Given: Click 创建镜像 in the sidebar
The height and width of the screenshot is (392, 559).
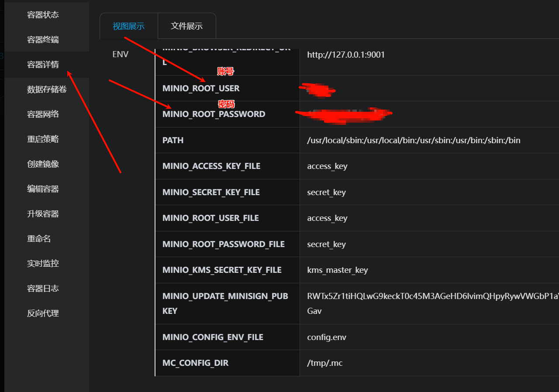Looking at the screenshot, I should [43, 164].
